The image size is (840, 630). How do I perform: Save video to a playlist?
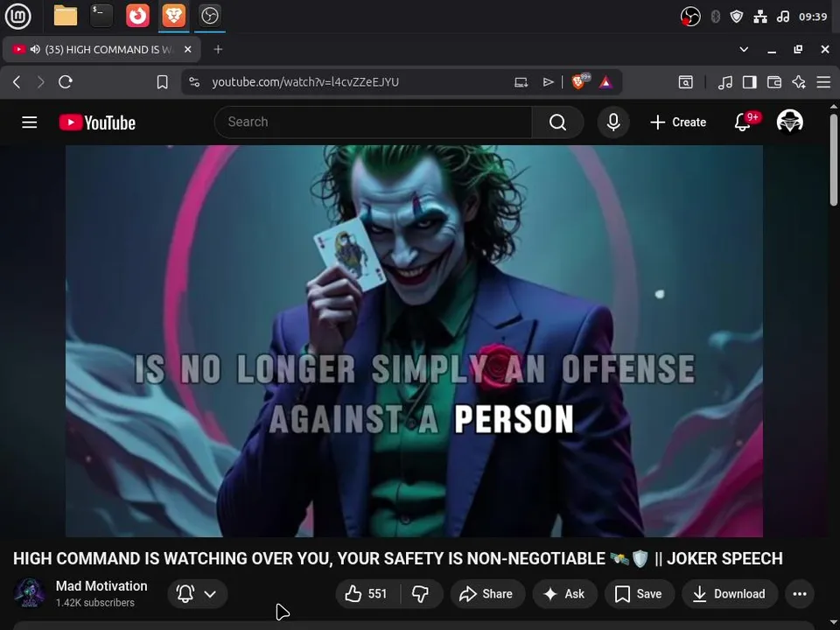click(639, 593)
